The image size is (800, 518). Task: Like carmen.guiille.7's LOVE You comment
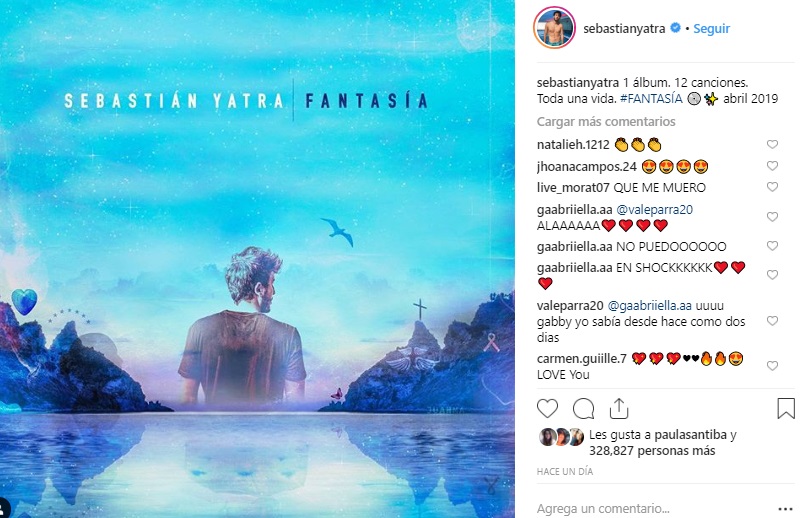point(772,366)
